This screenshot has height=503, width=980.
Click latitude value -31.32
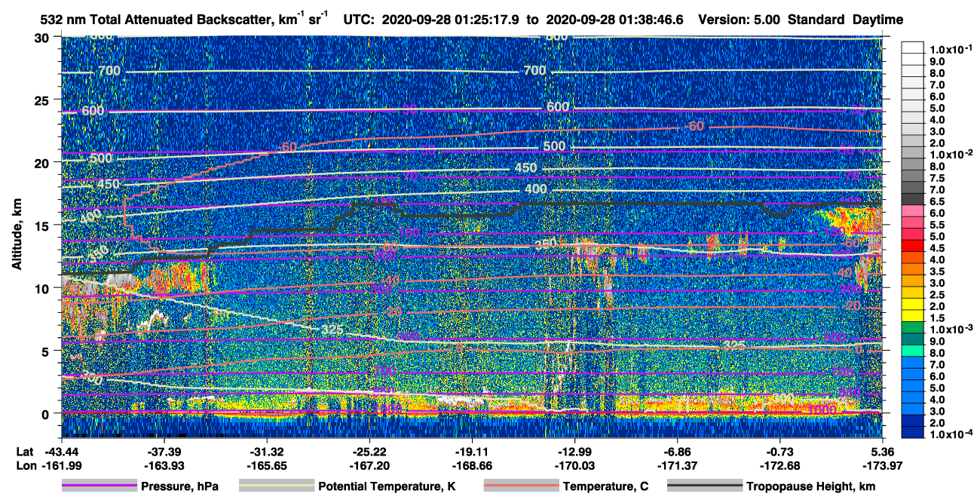[x=267, y=451]
